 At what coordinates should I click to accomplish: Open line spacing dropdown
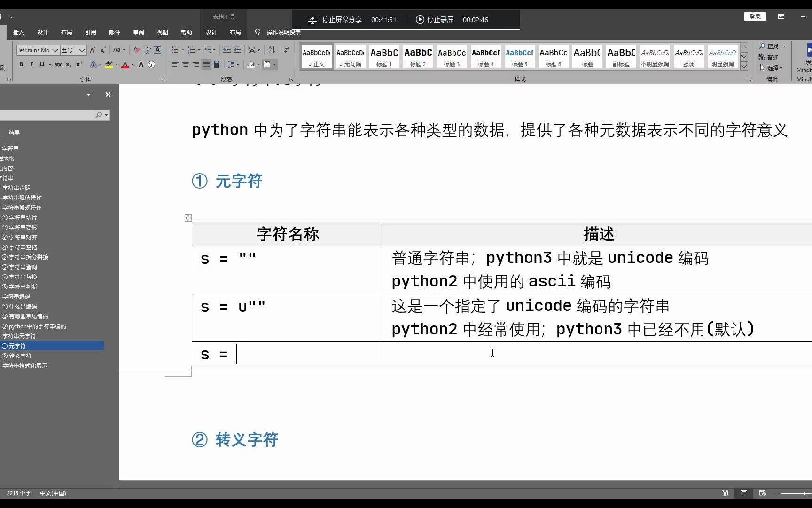[x=238, y=64]
